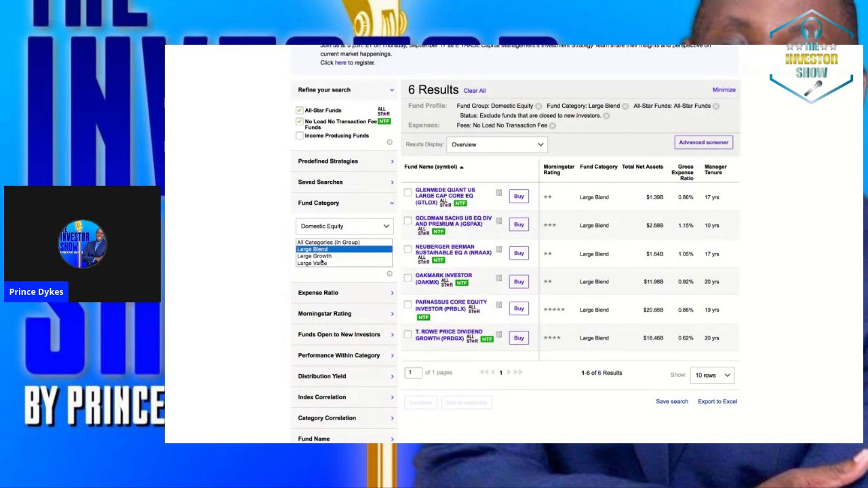Click the page number input field
Viewport: 868px width, 488px height.
coord(414,373)
